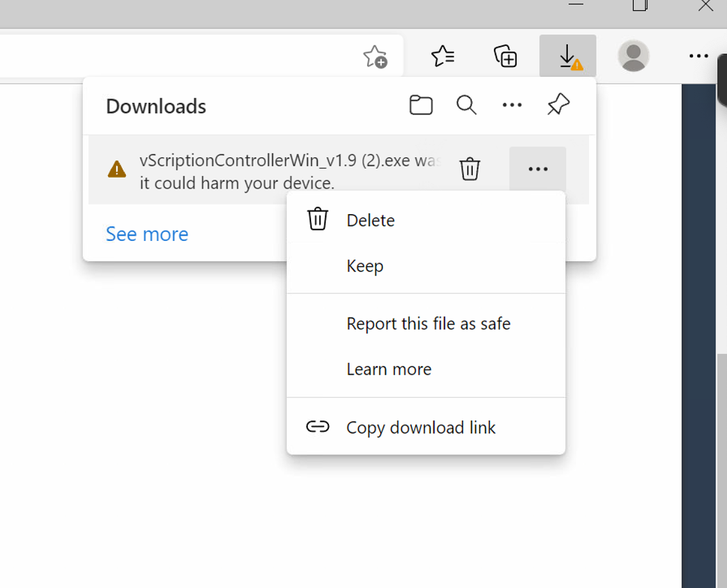Open the See more link
Viewport: 727px width, 588px height.
pos(147,234)
